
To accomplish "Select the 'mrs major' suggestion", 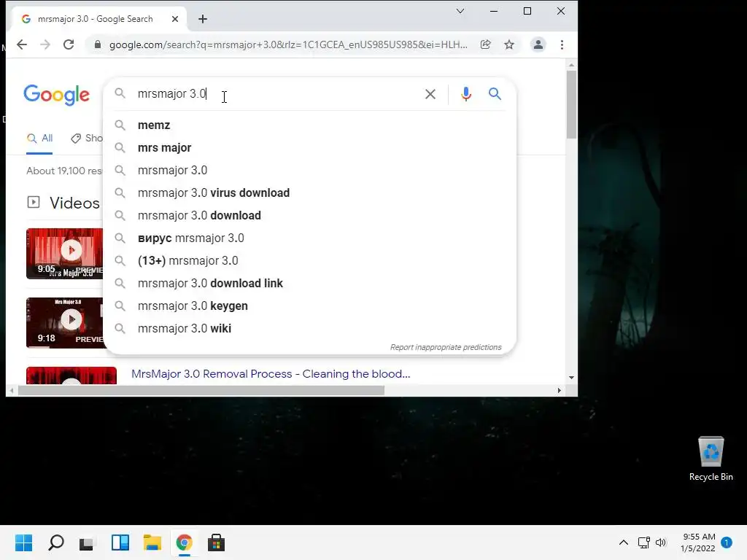I will point(309,147).
